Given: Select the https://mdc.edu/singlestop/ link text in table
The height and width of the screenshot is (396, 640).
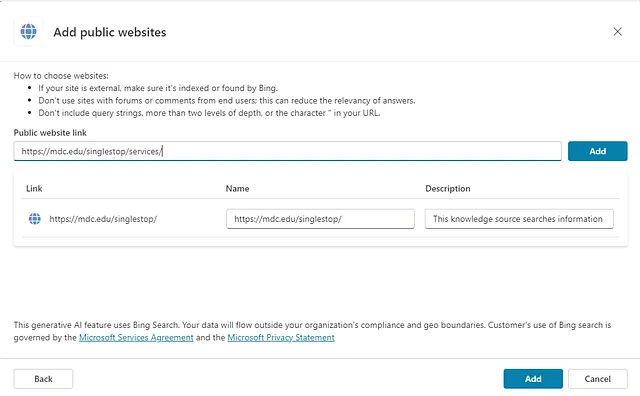Looking at the screenshot, I should click(103, 219).
